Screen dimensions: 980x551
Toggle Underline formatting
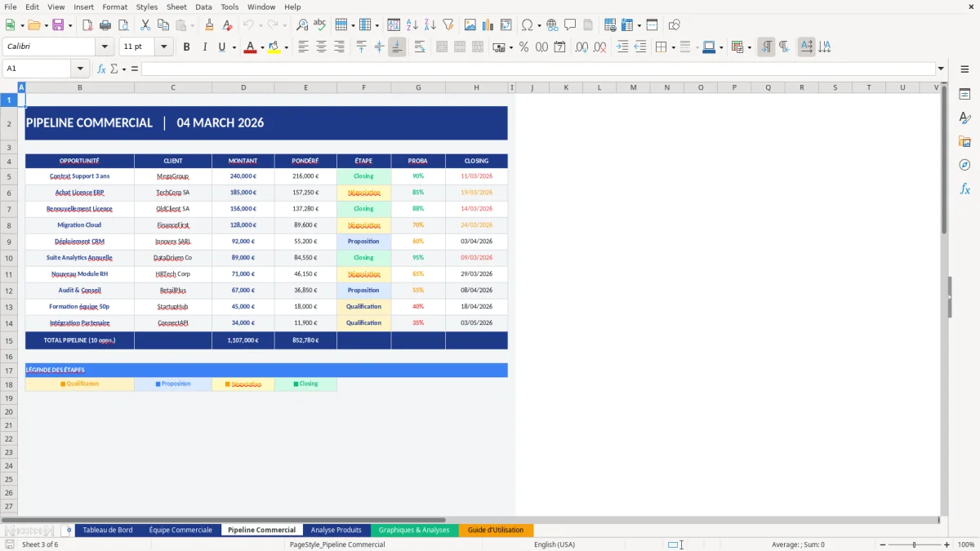point(221,47)
